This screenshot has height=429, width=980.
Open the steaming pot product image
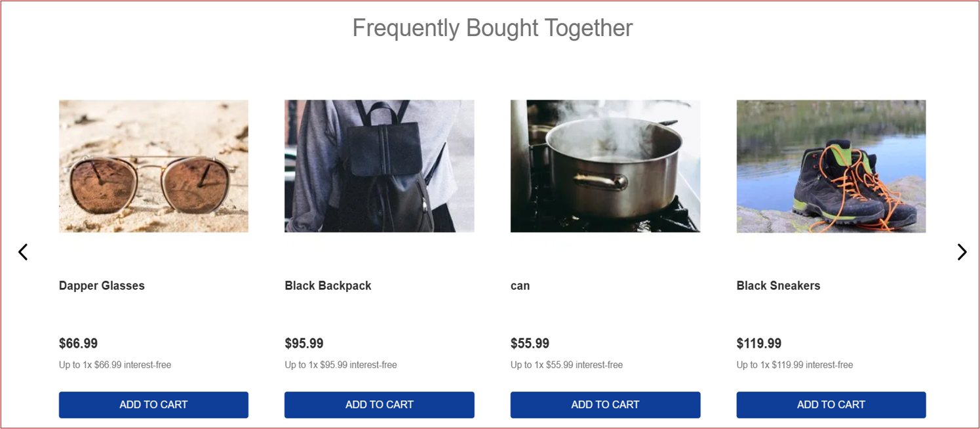tap(605, 166)
